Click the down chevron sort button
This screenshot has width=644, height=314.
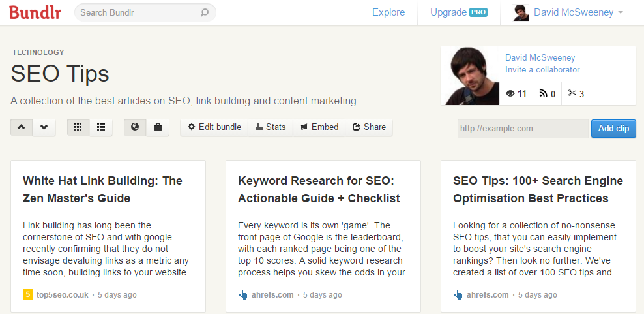click(44, 127)
